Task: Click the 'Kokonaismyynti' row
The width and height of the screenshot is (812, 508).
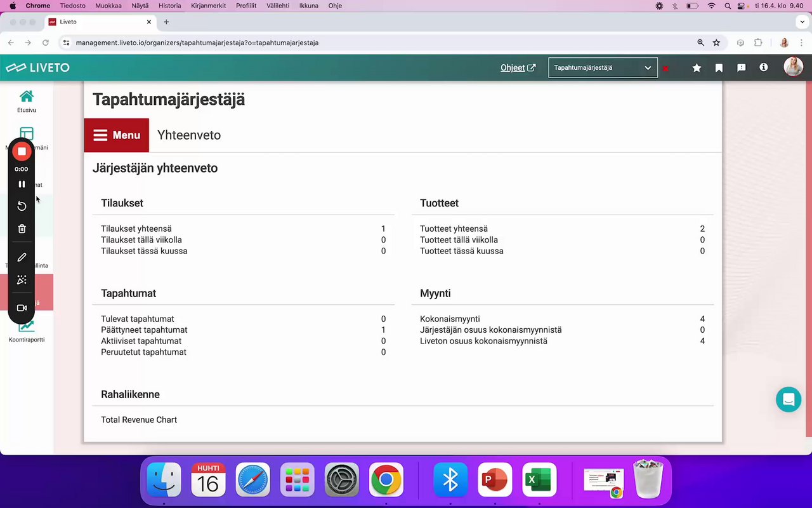Action: [562, 319]
